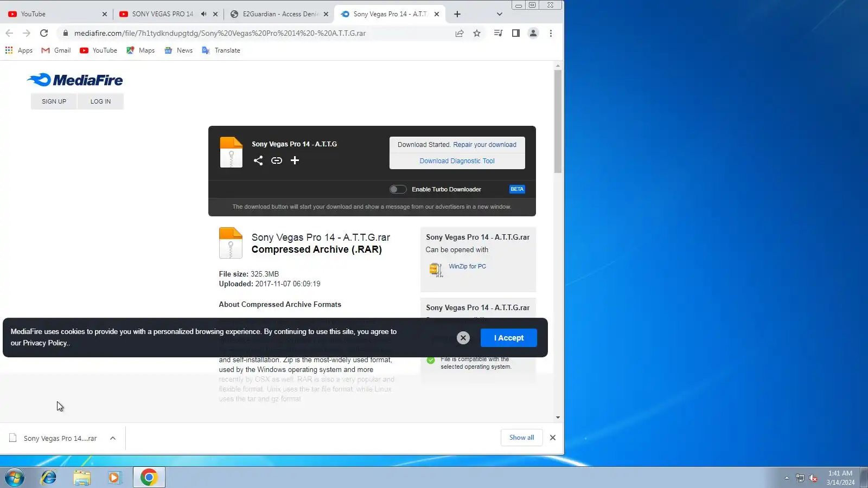Click Privacy Policy link in cookie banner
This screenshot has width=868, height=488.
(x=45, y=343)
